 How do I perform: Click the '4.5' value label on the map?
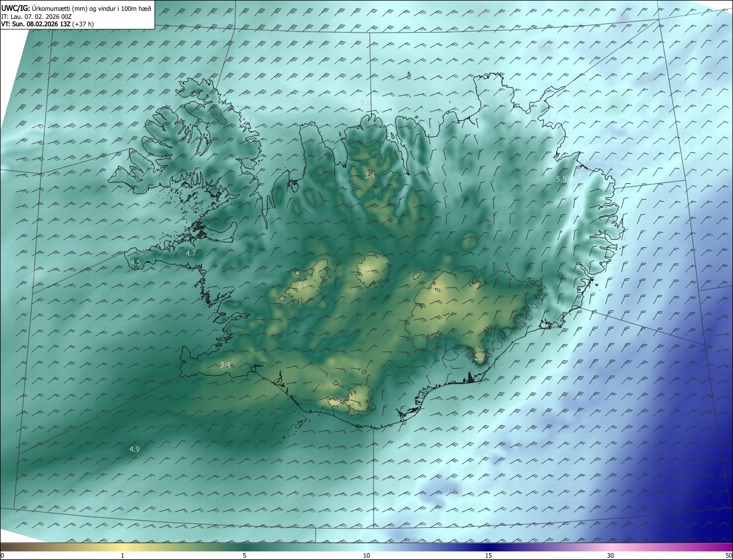point(136,262)
